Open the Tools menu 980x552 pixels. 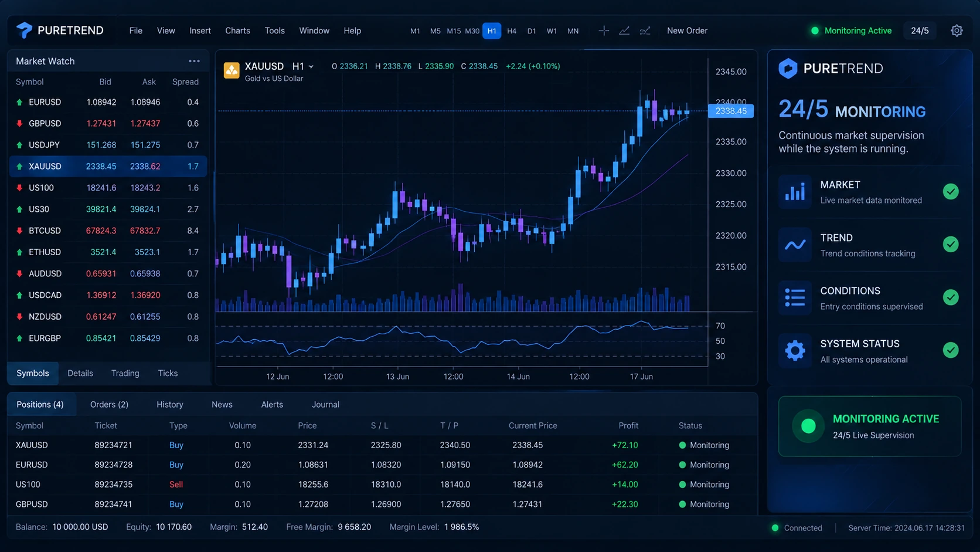(x=274, y=31)
